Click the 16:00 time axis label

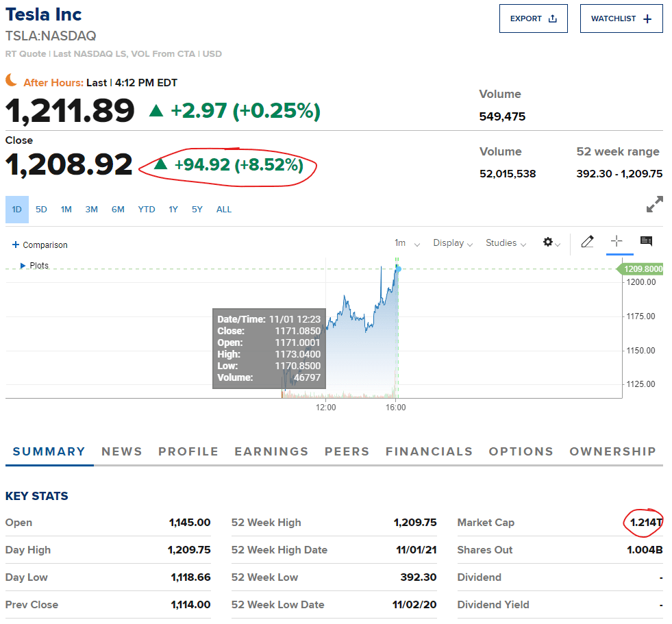tap(395, 407)
